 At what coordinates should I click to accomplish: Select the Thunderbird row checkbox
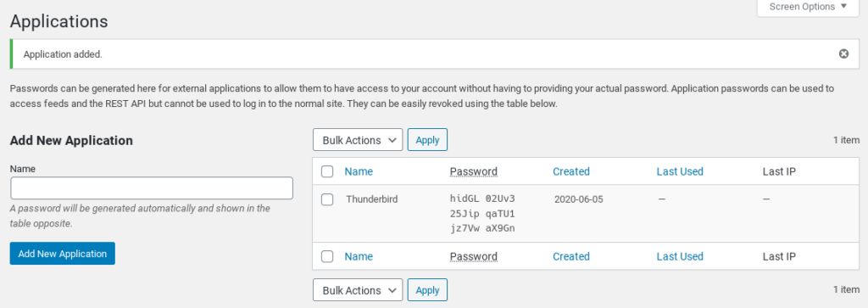(x=327, y=199)
